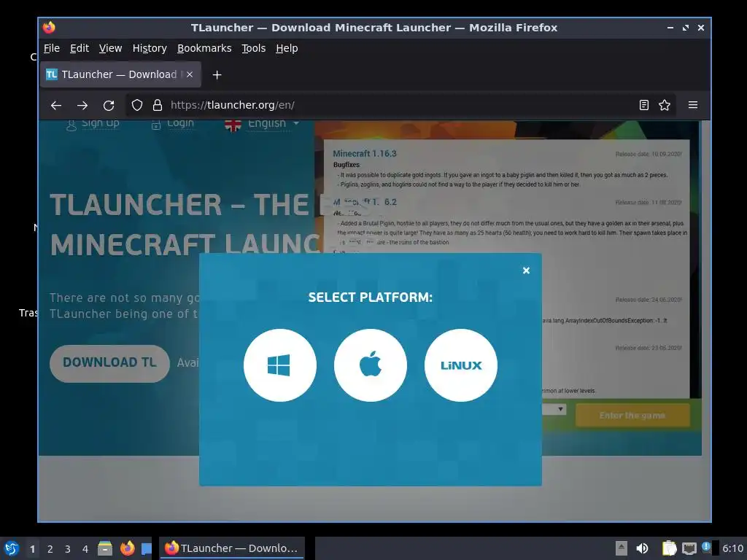Image resolution: width=747 pixels, height=560 pixels.
Task: Launch Firefox from the taskbar quicklaunch
Action: point(127,548)
